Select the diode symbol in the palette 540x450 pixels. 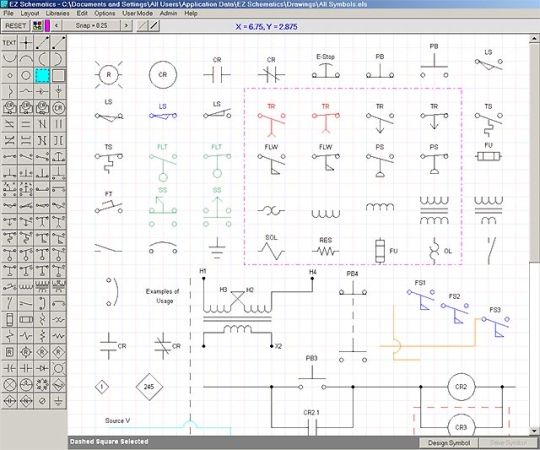(x=42, y=368)
